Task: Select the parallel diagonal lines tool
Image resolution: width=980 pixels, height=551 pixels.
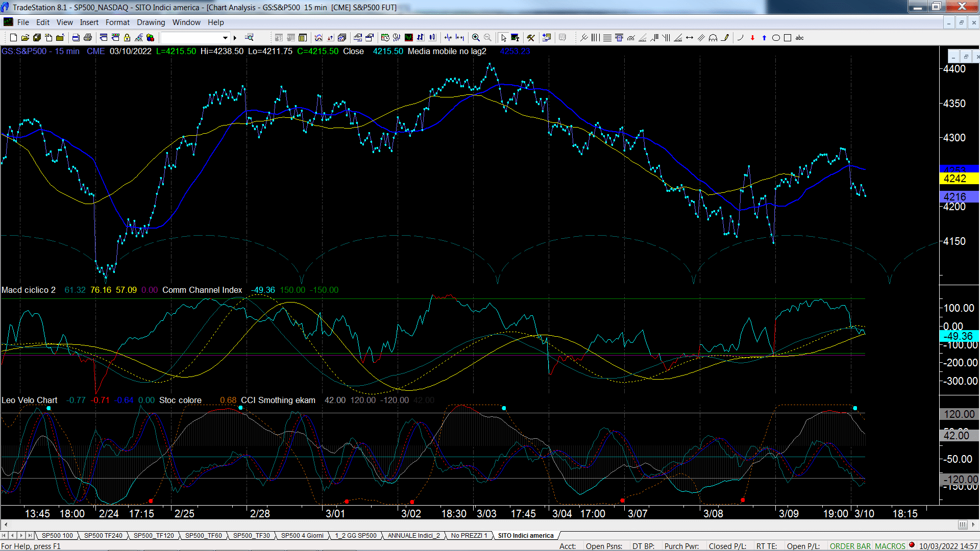Action: (x=701, y=38)
